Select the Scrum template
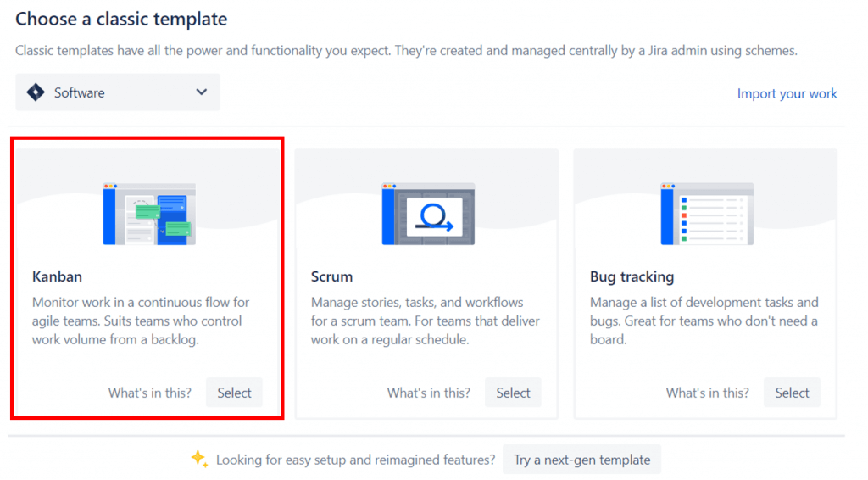 coord(513,393)
